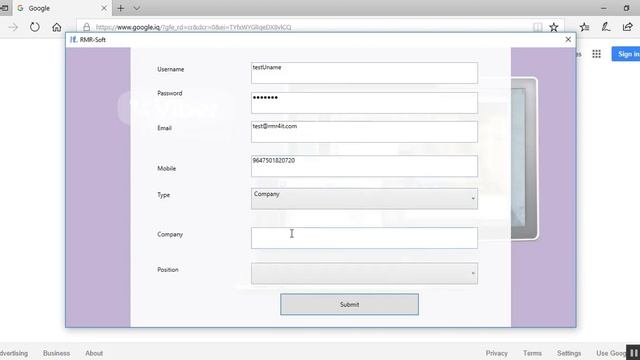The image size is (640, 360).
Task: Open the favorites hub icon
Action: point(584,27)
